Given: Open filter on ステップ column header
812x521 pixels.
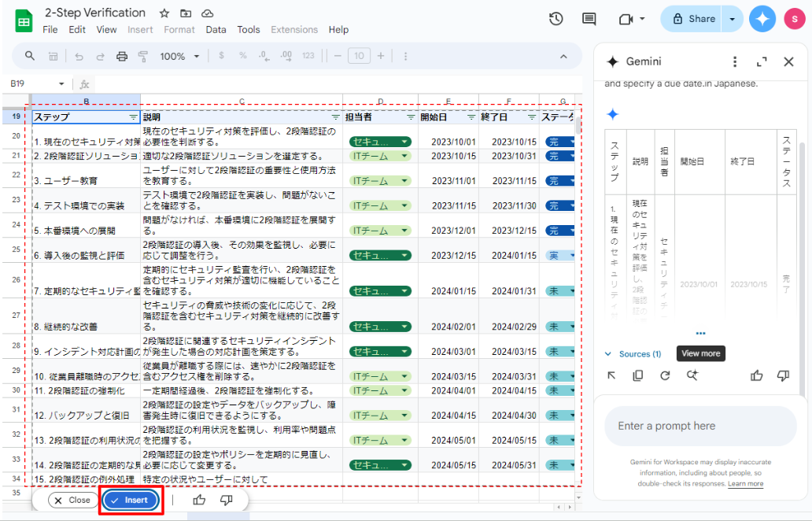Looking at the screenshot, I should click(133, 117).
